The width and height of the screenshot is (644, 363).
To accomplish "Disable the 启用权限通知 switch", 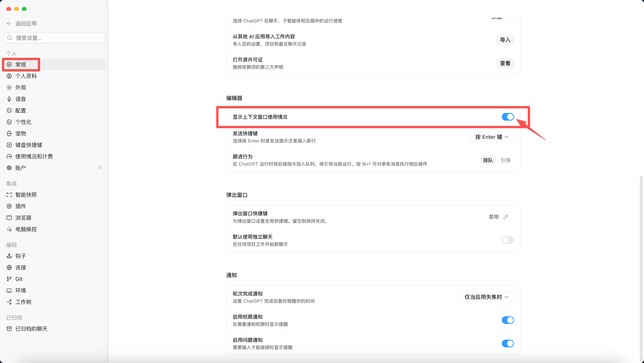I will [508, 320].
